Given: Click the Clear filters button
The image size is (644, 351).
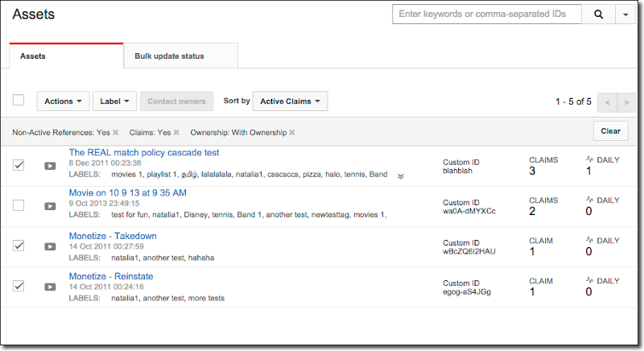Looking at the screenshot, I should (x=610, y=131).
